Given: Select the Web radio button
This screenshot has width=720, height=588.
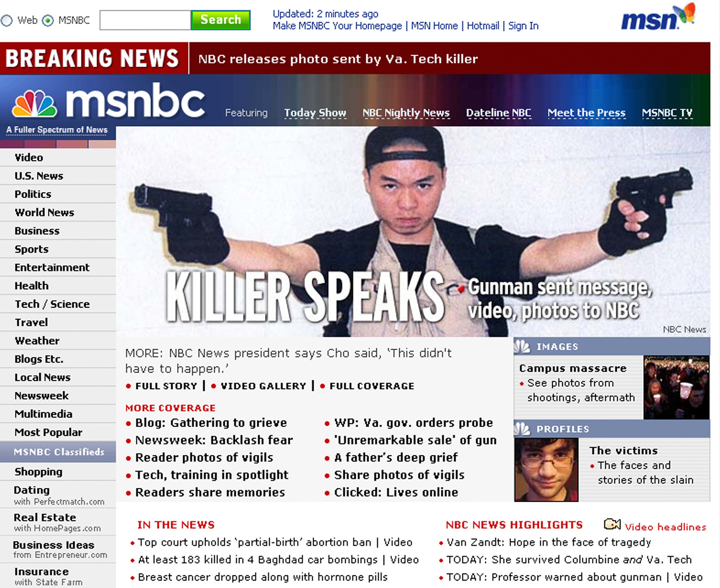Looking at the screenshot, I should pyautogui.click(x=7, y=20).
